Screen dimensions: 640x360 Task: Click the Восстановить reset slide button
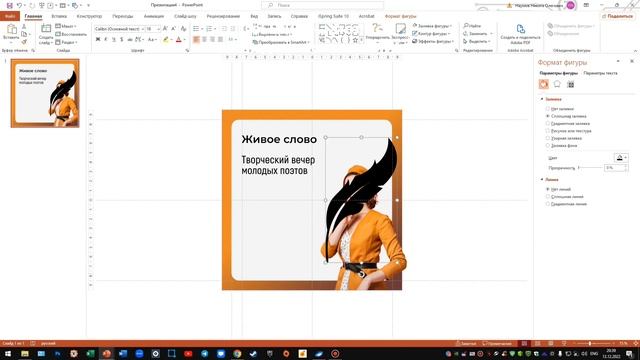coord(71,34)
